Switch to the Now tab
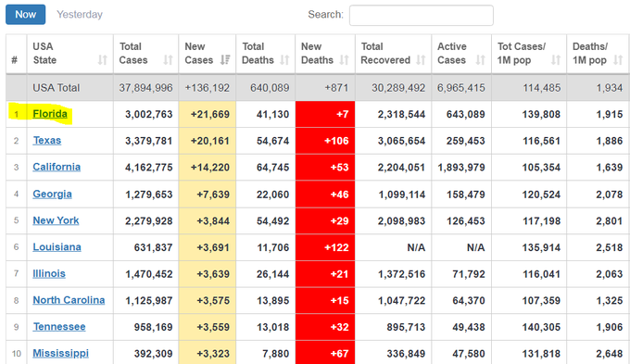 pos(25,15)
